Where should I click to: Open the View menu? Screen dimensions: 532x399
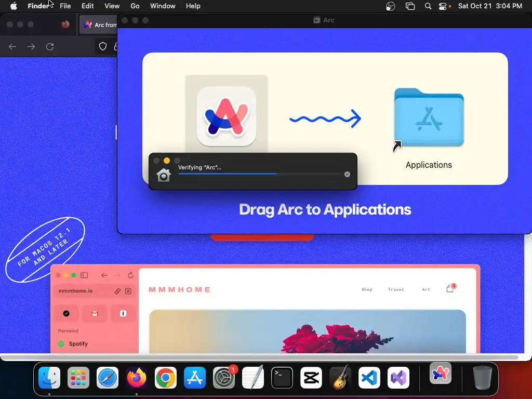[112, 6]
